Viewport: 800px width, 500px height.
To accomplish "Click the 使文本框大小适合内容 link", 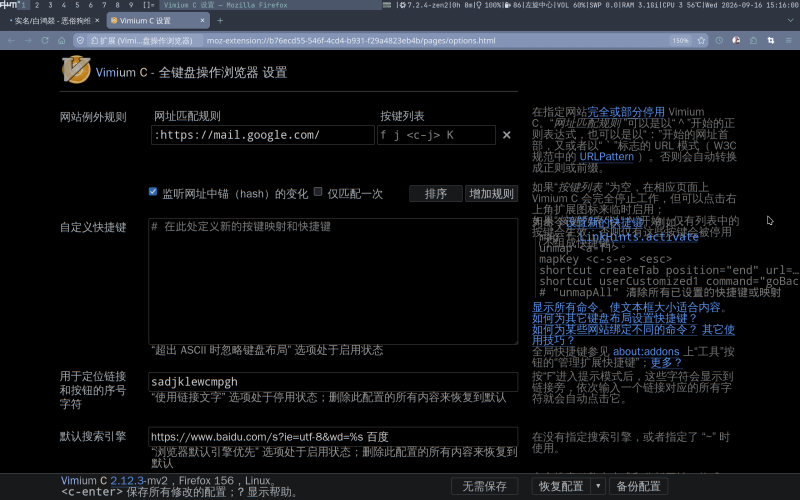I will (665, 307).
